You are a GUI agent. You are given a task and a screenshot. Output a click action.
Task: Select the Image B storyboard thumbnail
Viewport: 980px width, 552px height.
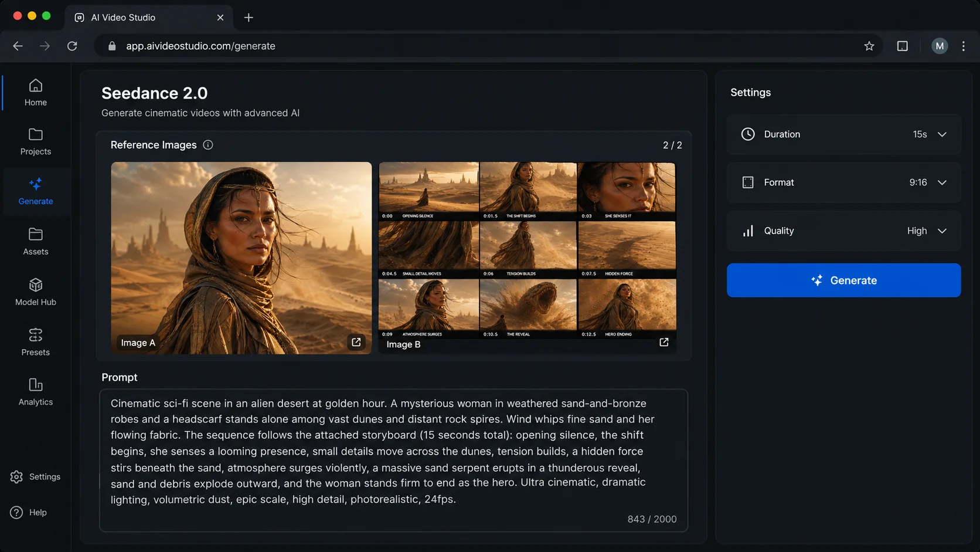click(x=527, y=258)
